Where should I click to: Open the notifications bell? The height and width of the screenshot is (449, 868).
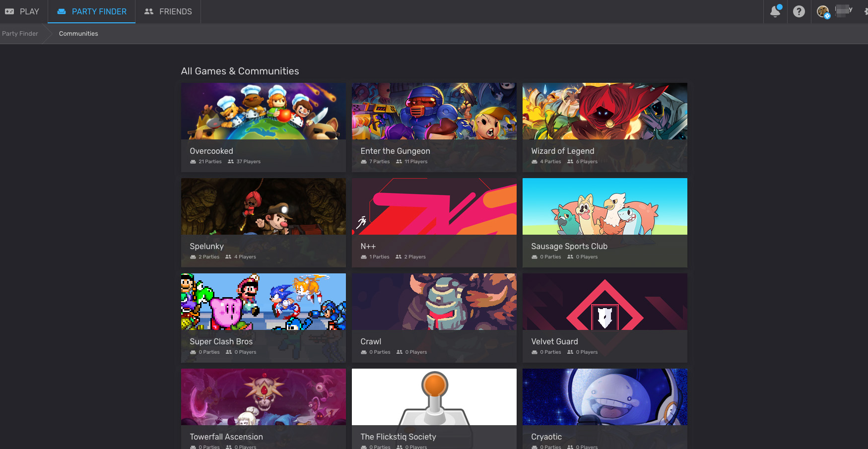775,11
